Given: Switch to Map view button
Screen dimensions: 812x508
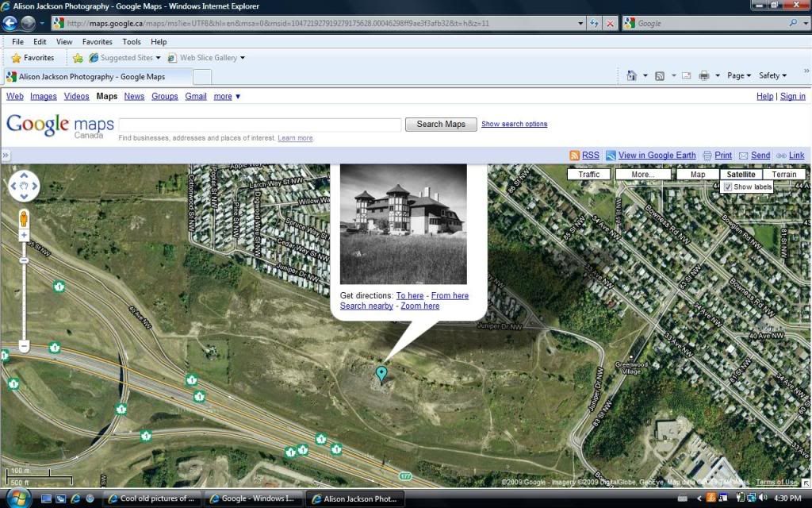Looking at the screenshot, I should (x=698, y=174).
